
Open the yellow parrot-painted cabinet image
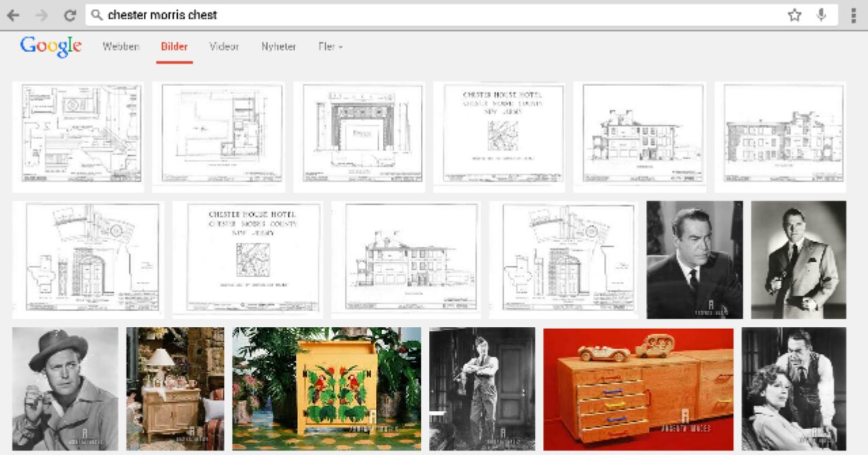(x=326, y=389)
